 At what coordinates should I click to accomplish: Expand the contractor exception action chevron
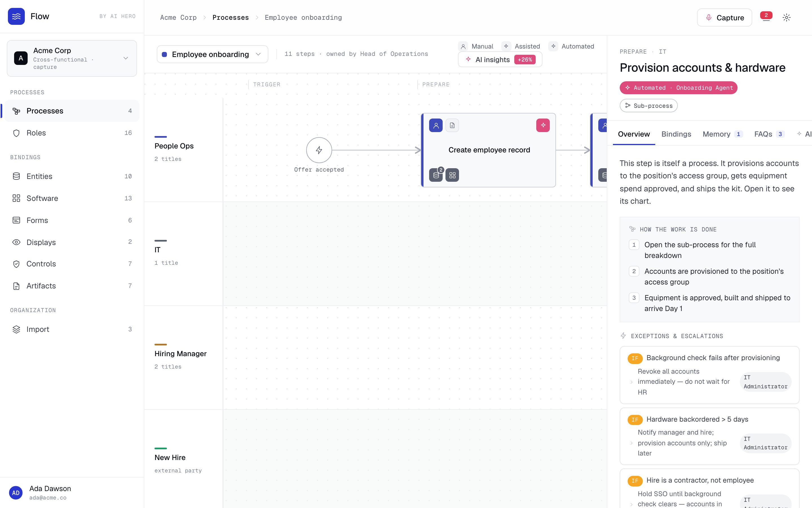click(x=632, y=504)
